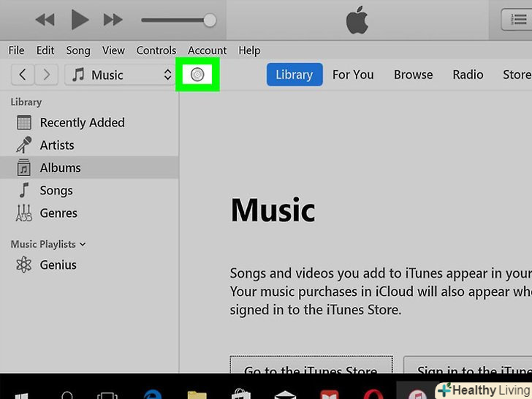The image size is (532, 399).
Task: Skip back to the previous track
Action: click(45, 20)
